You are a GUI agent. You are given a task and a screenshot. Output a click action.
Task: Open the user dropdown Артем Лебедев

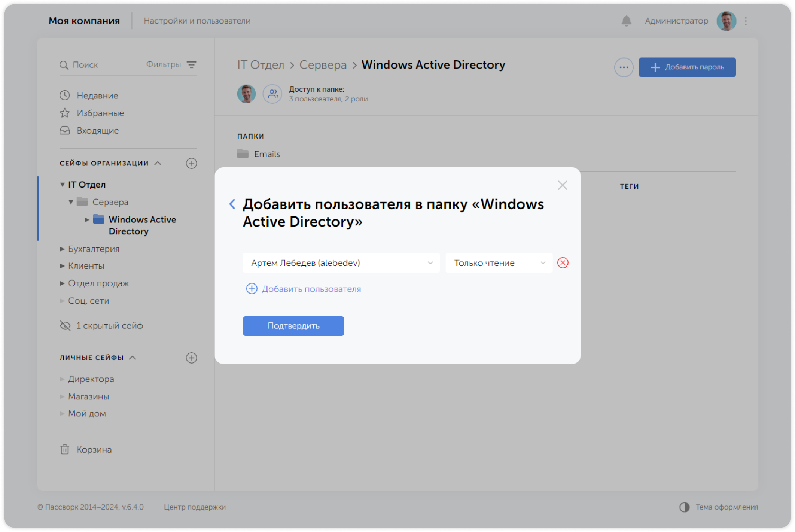point(341,263)
